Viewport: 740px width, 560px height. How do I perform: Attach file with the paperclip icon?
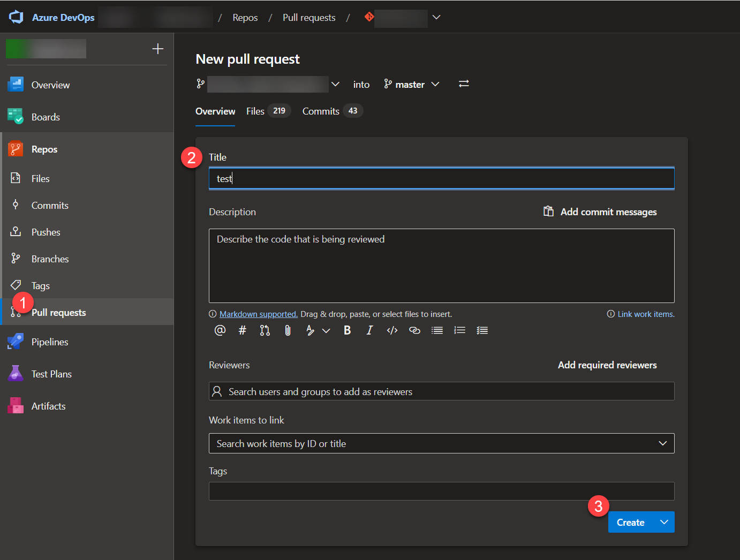point(288,330)
